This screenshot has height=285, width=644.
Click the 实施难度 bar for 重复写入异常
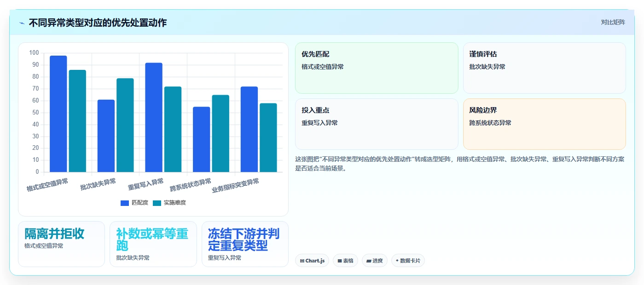pos(173,129)
